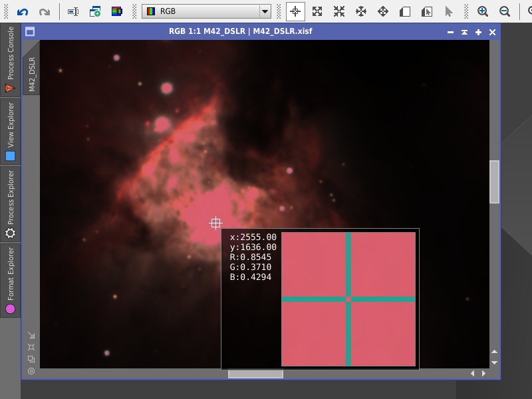Click the concentric circles icon at bottom left
This screenshot has width=532, height=399.
click(x=31, y=371)
